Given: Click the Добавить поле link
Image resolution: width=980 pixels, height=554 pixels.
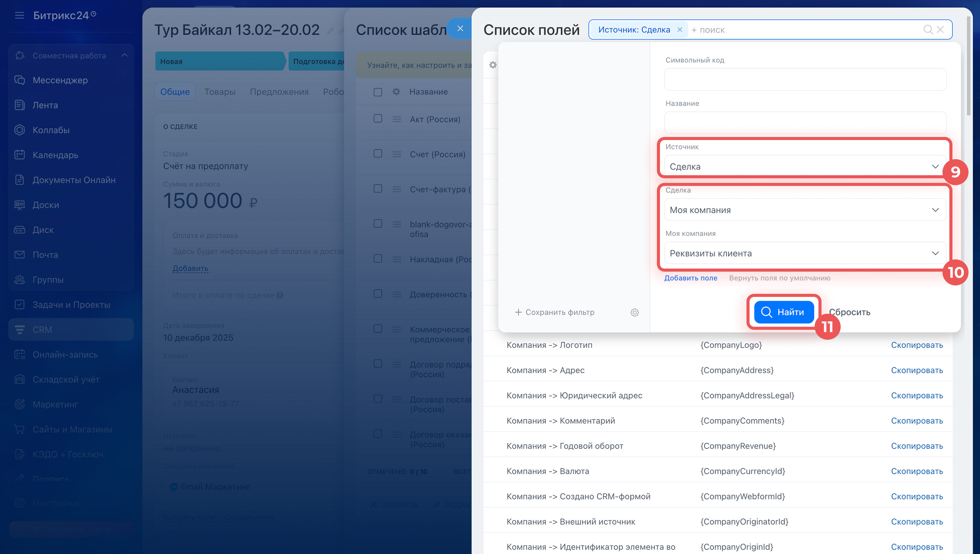Looking at the screenshot, I should click(x=690, y=278).
